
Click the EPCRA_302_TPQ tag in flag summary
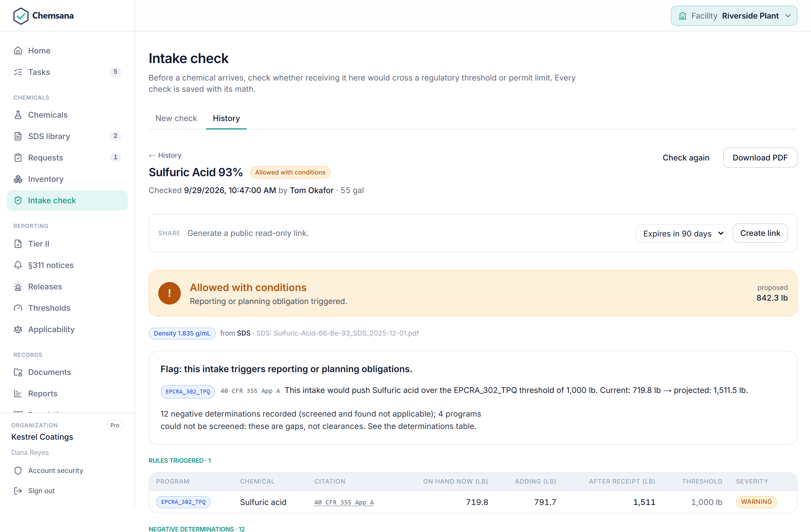click(x=188, y=392)
